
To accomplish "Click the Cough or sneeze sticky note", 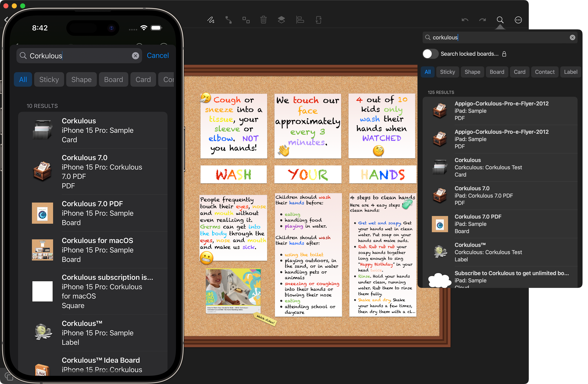I will point(234,126).
